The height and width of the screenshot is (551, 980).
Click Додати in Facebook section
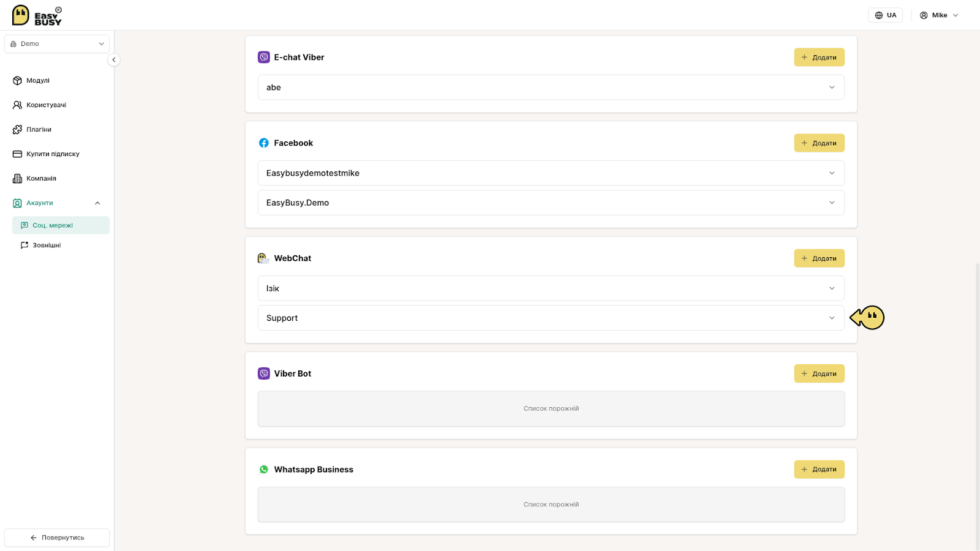click(819, 143)
